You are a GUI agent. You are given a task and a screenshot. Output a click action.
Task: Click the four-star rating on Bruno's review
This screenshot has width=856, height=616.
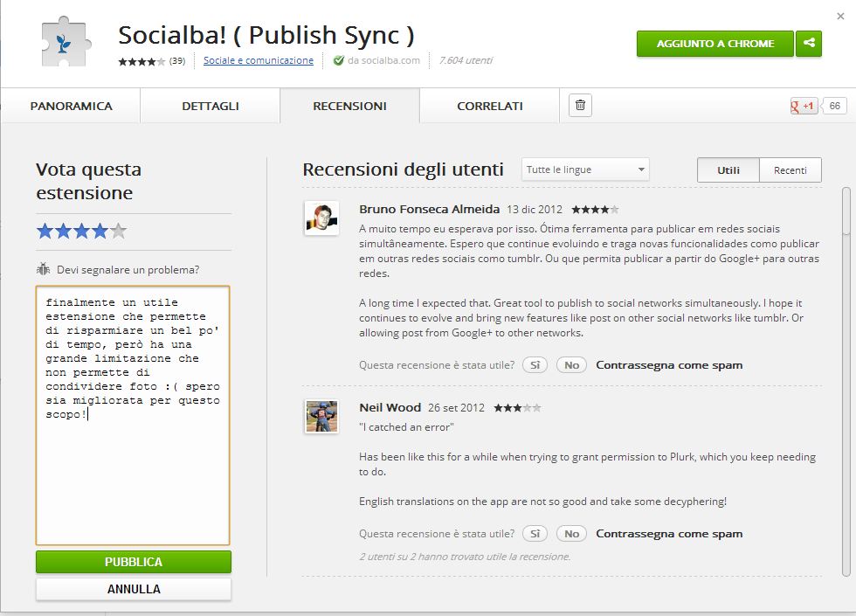[x=595, y=209]
